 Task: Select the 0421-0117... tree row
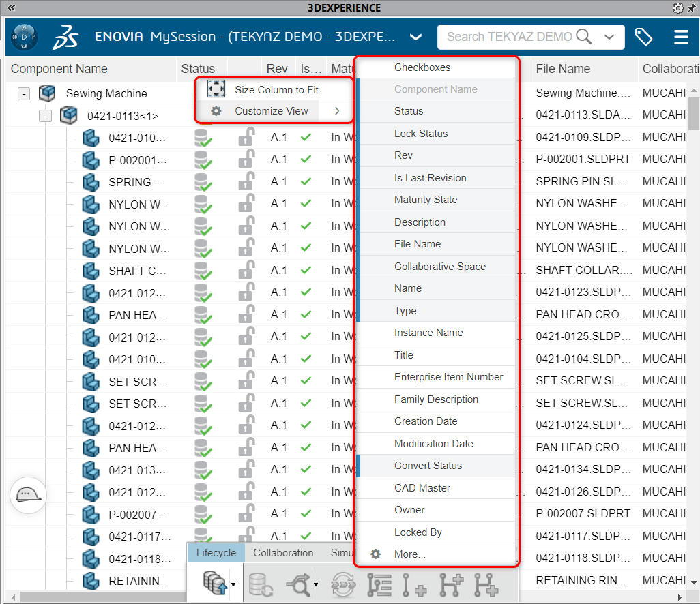coord(139,537)
